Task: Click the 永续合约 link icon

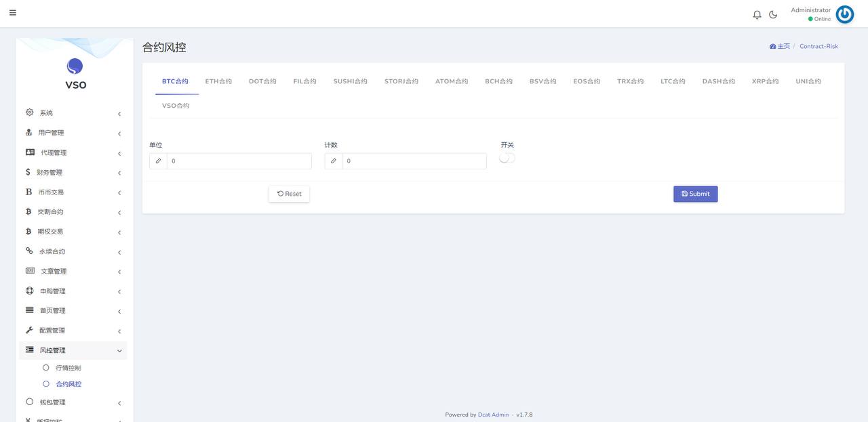Action: pyautogui.click(x=29, y=251)
